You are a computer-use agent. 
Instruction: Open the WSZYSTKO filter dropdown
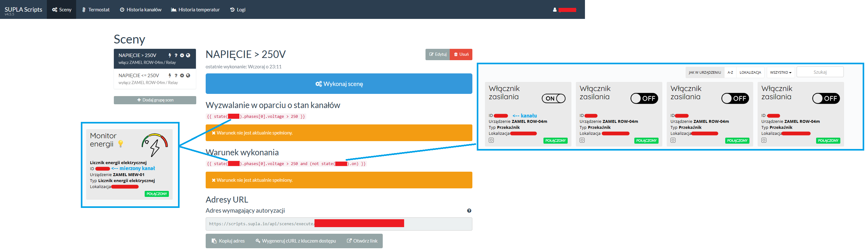point(780,72)
